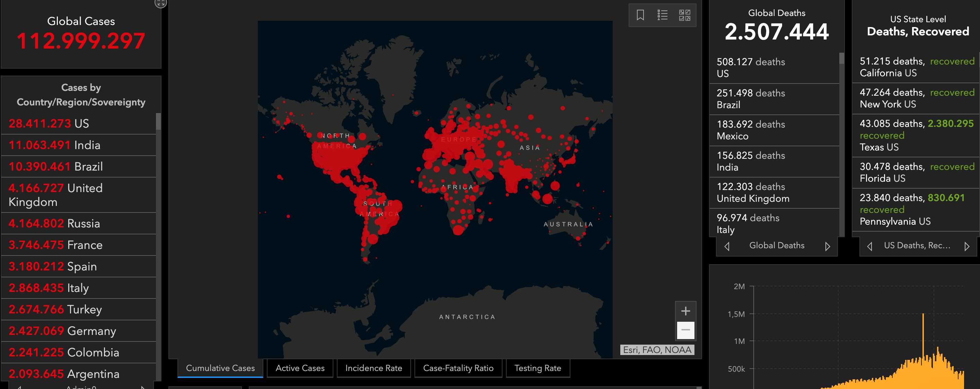
Task: Open the basemap gallery grid icon
Action: pyautogui.click(x=684, y=15)
